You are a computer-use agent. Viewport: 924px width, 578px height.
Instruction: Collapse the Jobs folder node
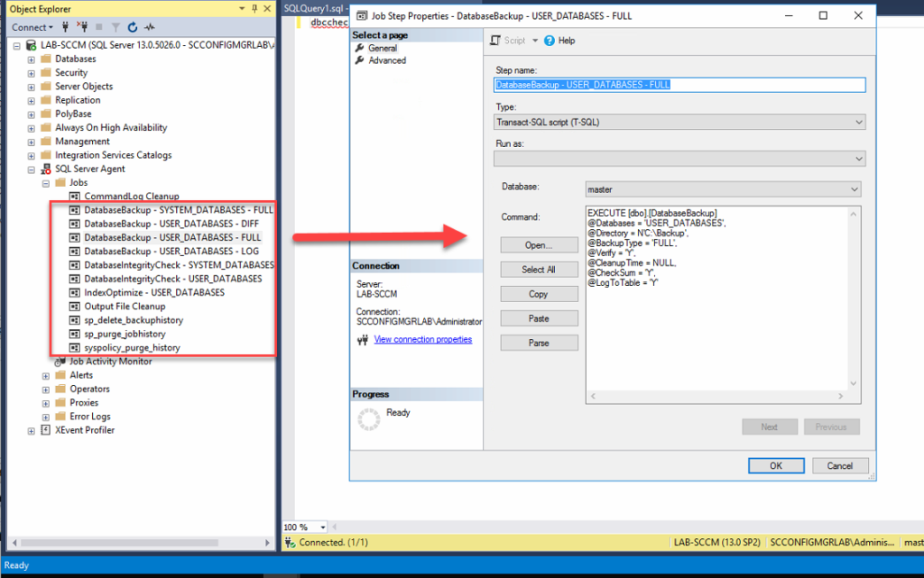click(45, 183)
